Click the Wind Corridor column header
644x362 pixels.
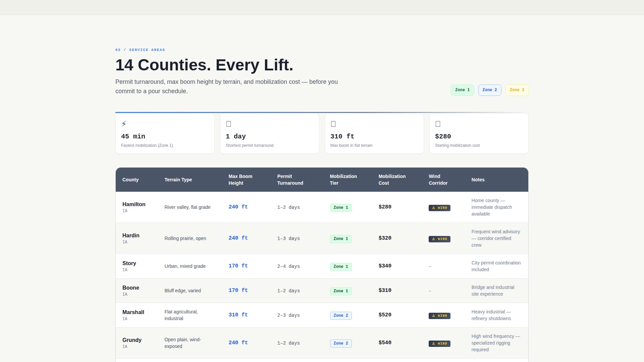[x=438, y=180]
